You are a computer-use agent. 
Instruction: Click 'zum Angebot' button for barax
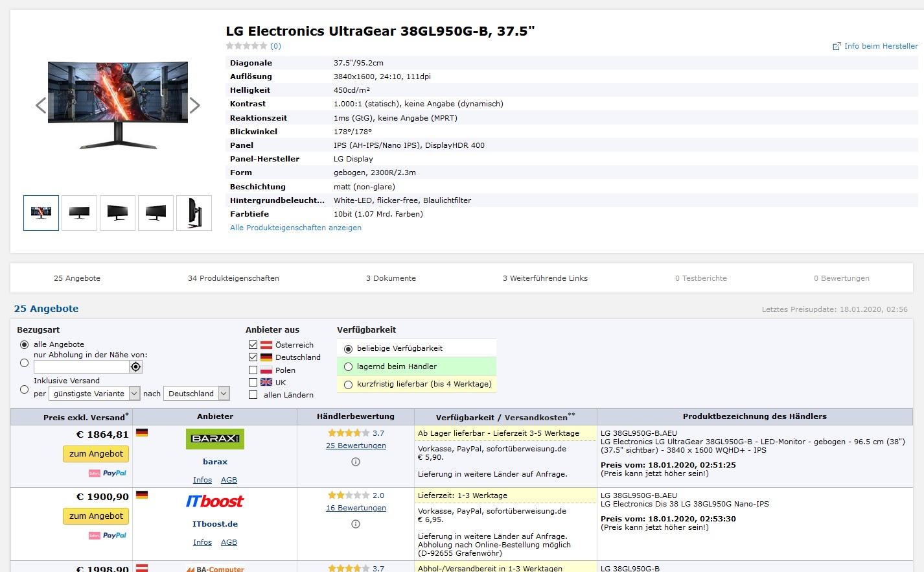click(96, 454)
